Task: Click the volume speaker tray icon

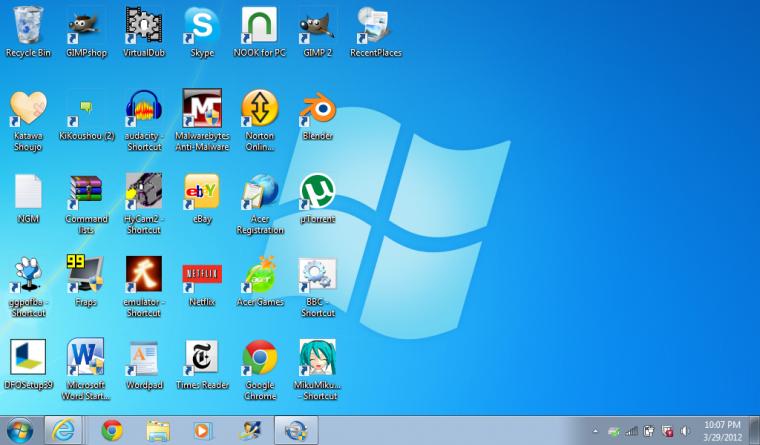Action: tap(685, 430)
